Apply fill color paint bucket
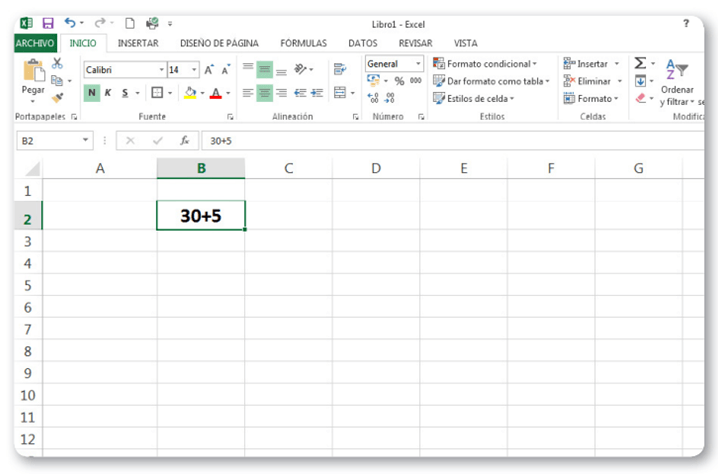Image resolution: width=718 pixels, height=475 pixels. (190, 93)
